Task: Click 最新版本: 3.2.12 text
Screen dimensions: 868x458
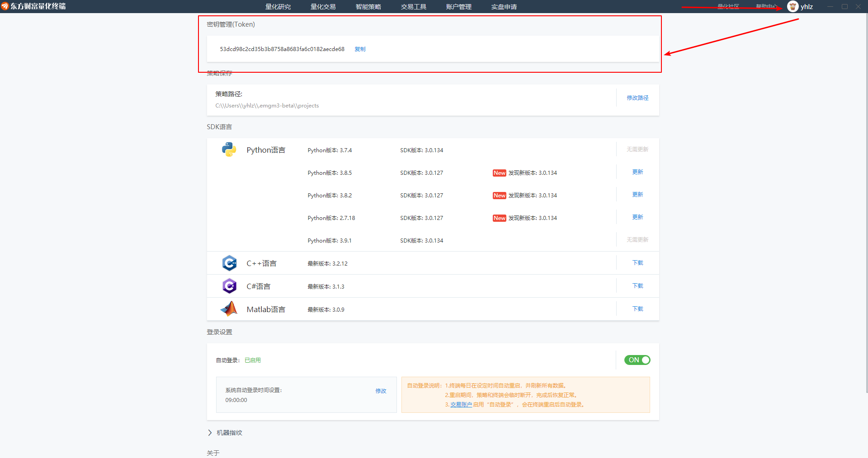Action: [x=327, y=264]
